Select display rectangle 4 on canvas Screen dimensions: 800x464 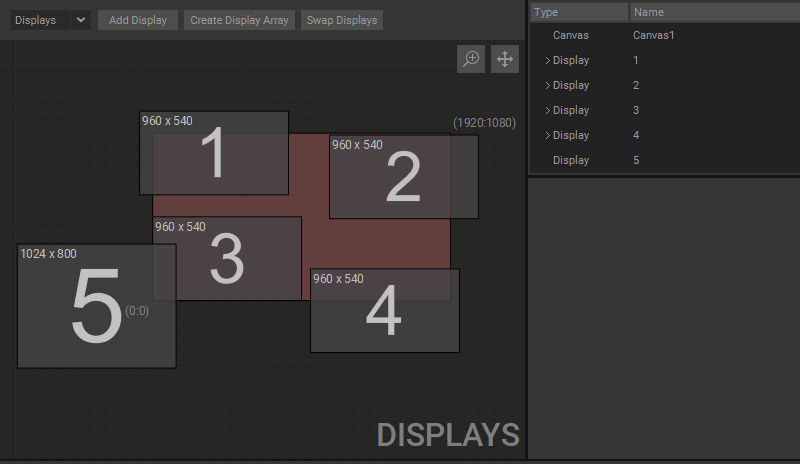point(385,310)
